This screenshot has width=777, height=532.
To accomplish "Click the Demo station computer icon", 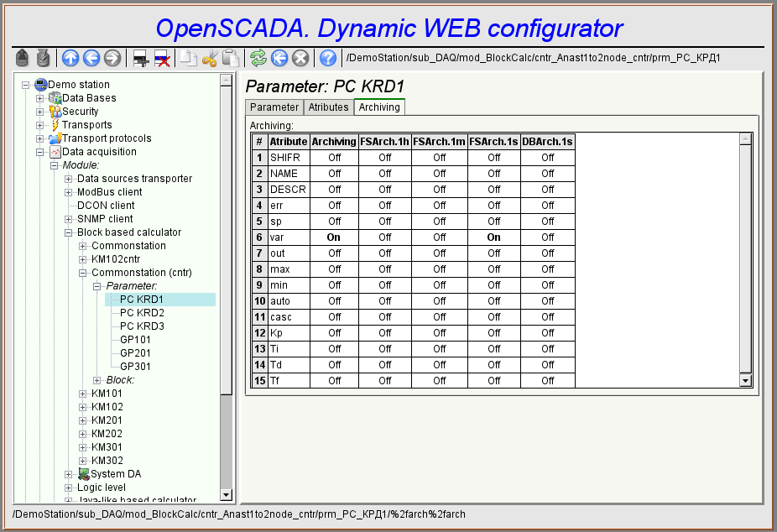I will (x=40, y=85).
